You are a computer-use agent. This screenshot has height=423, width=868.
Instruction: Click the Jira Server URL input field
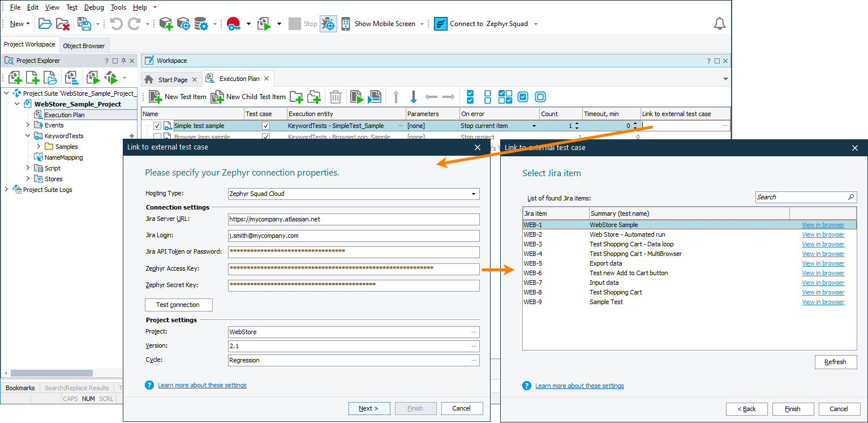354,219
